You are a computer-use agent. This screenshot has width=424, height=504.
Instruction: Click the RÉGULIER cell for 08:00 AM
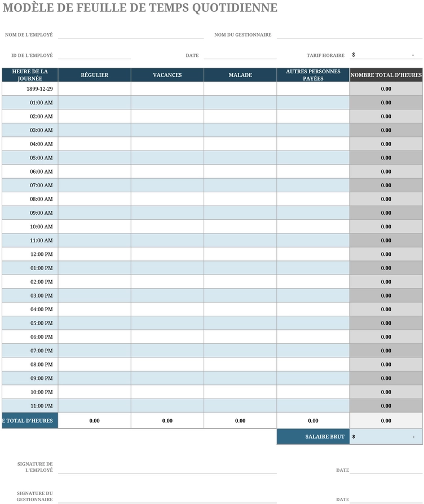tap(95, 199)
